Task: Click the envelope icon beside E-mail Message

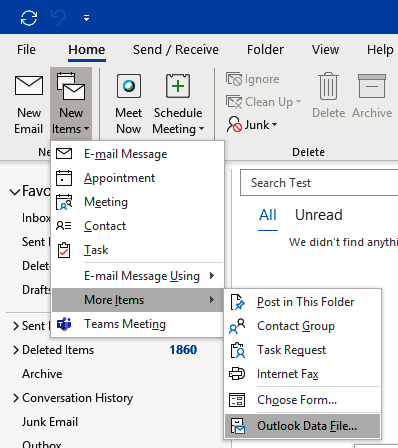Action: [x=64, y=154]
